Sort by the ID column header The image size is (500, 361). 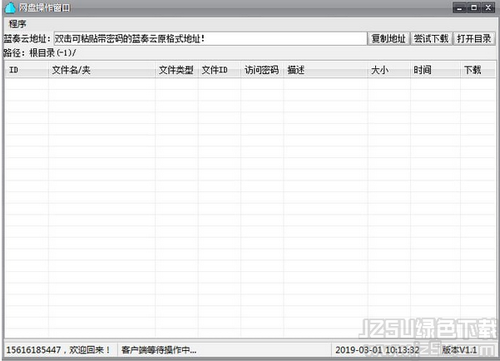click(x=27, y=70)
